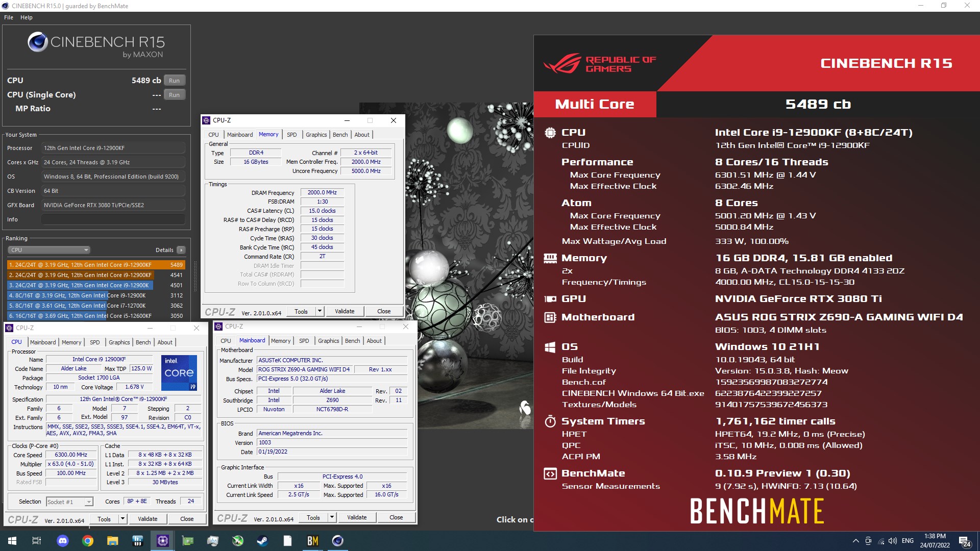Expand the Ranking Details arrow
980x551 pixels.
click(x=181, y=250)
